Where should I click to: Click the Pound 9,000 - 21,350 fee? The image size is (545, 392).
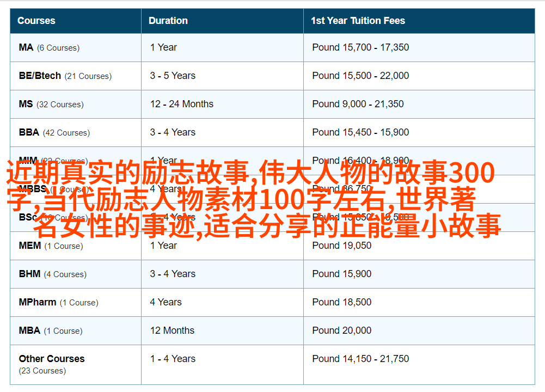click(358, 104)
